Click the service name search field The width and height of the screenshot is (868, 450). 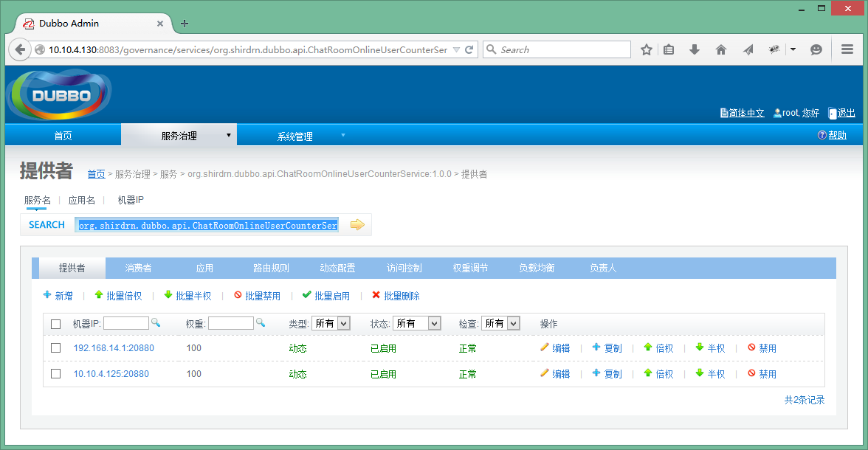pos(207,225)
